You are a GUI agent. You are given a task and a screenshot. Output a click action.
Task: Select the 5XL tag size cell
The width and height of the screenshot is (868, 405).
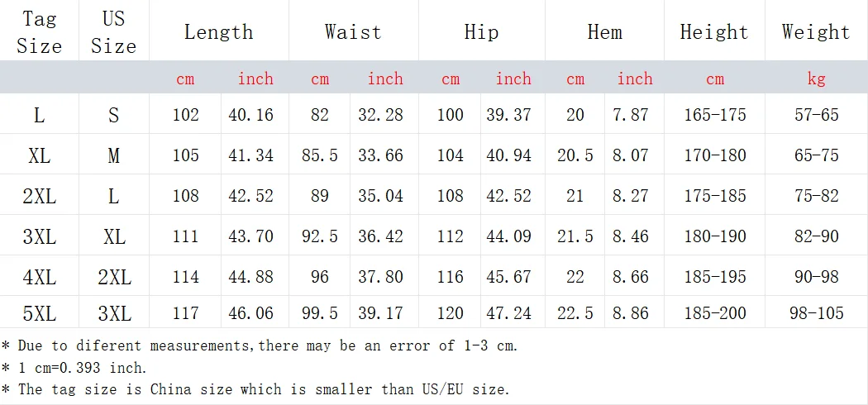(x=40, y=314)
